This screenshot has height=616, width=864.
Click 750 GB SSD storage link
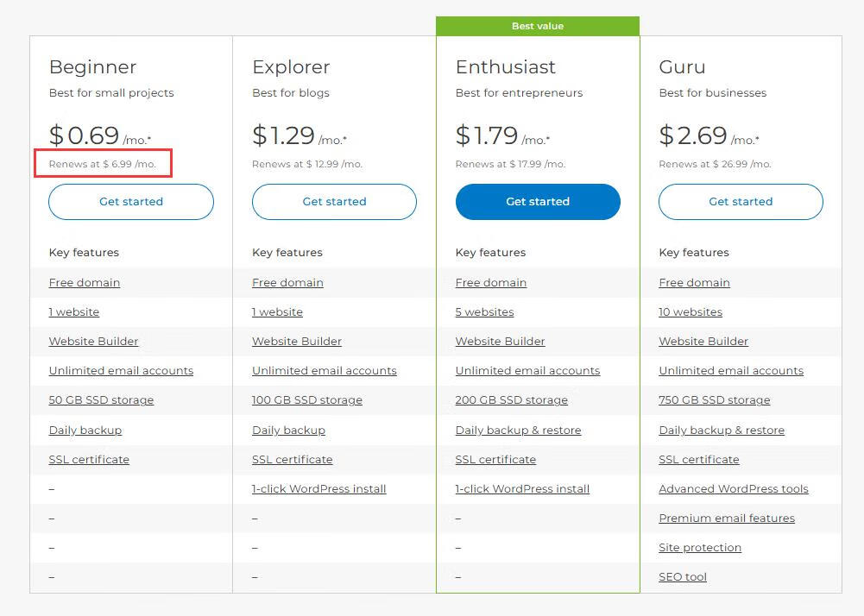(x=715, y=400)
